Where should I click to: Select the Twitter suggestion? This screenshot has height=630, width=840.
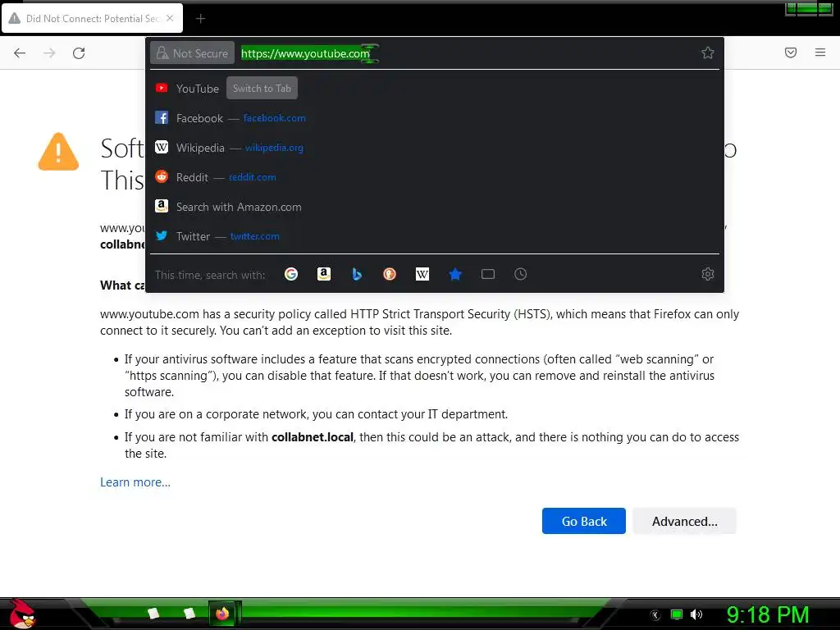click(x=435, y=236)
